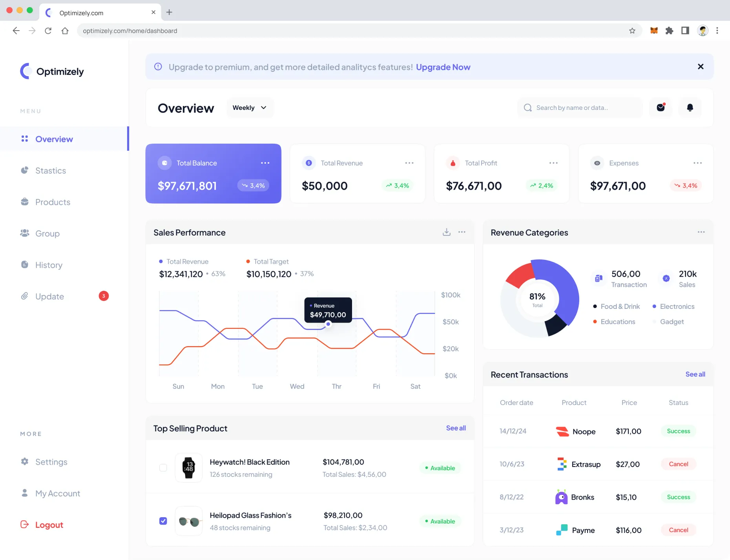Open Total Balance card options menu

pyautogui.click(x=265, y=163)
